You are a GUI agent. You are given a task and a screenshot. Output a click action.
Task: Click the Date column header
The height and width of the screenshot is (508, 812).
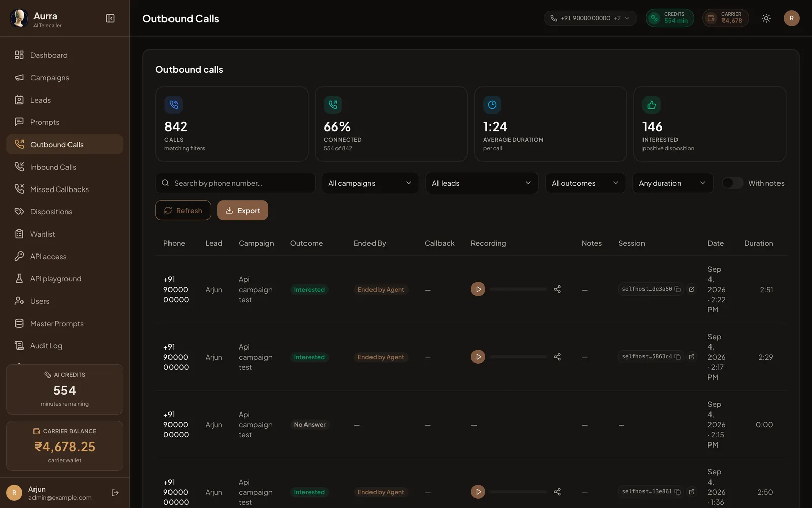[716, 243]
